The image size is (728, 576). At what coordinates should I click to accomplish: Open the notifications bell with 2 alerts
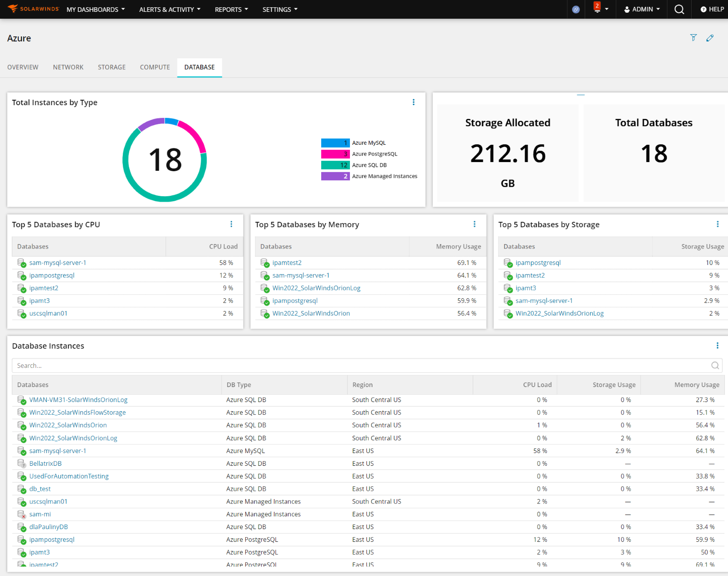(597, 8)
